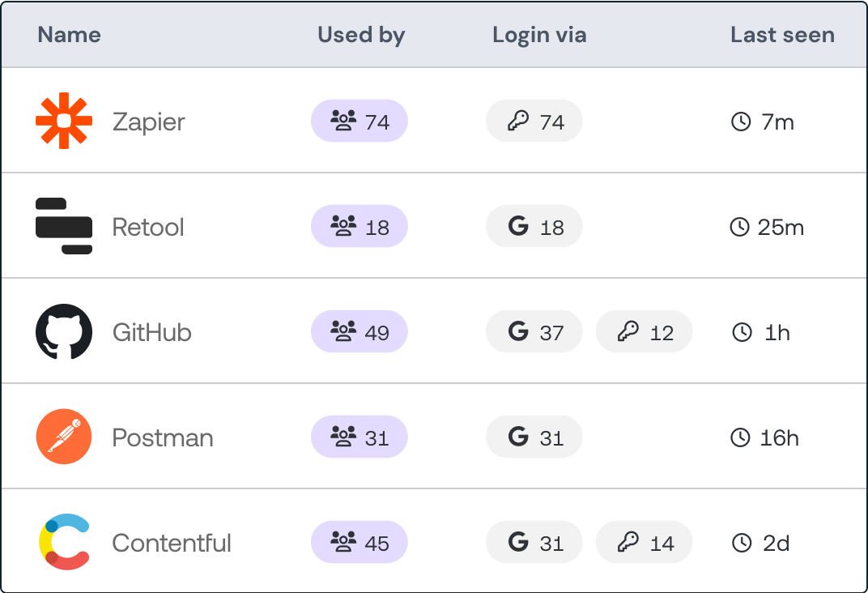The image size is (868, 593).
Task: Click the Zapier logo icon
Action: coord(64,122)
